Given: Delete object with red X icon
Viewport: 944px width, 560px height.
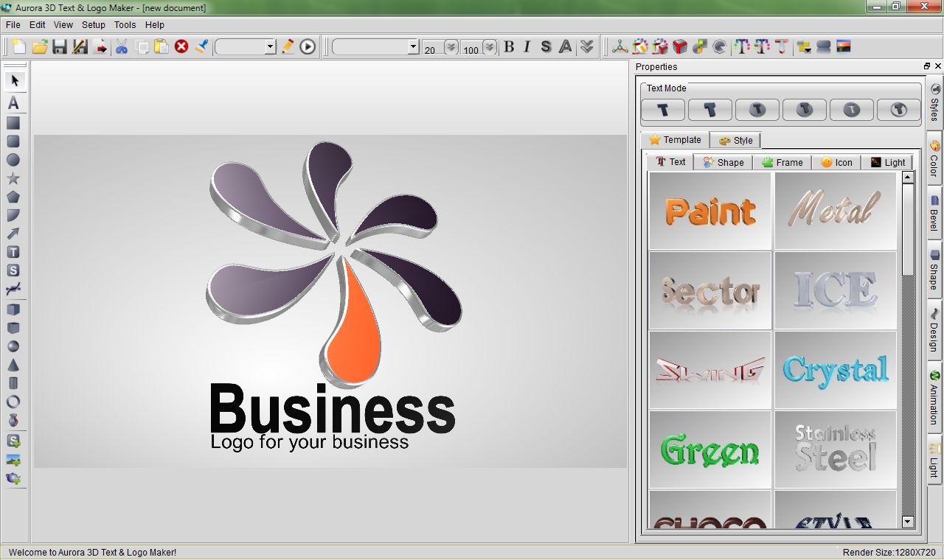Looking at the screenshot, I should click(181, 47).
